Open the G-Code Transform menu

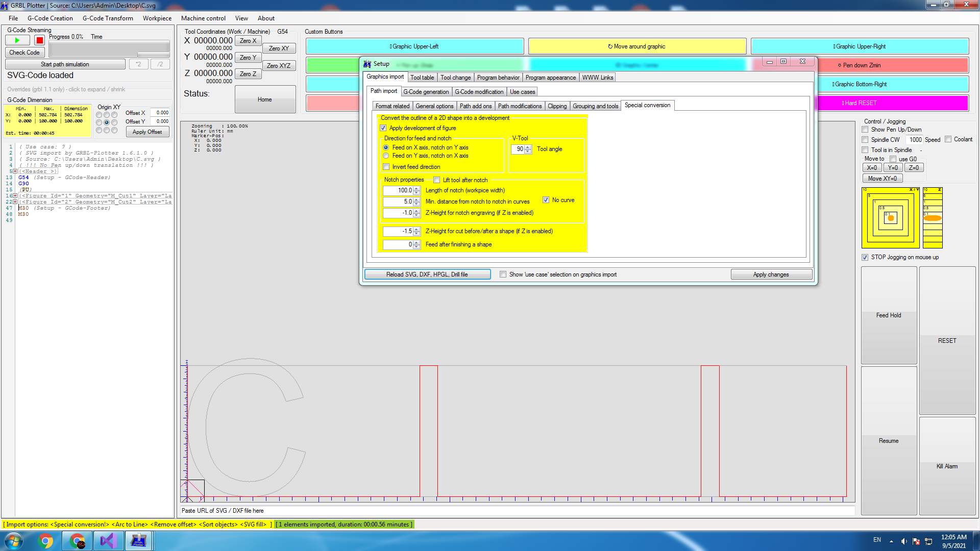108,18
